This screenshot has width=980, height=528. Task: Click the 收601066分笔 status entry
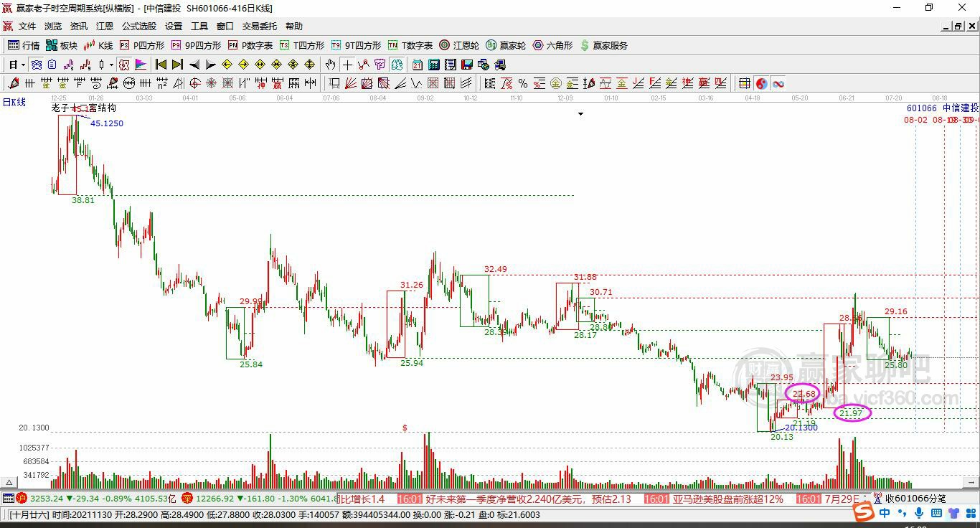click(915, 499)
